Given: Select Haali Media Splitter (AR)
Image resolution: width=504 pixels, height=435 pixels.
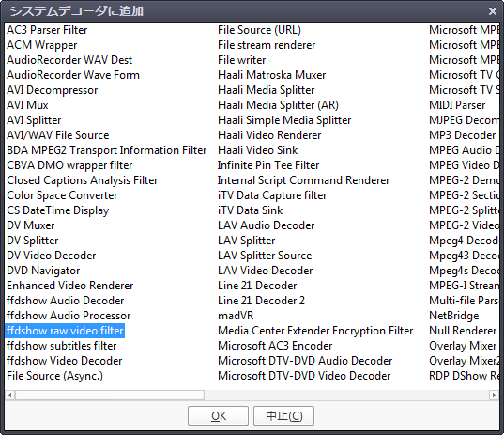Looking at the screenshot, I should coord(279,105).
